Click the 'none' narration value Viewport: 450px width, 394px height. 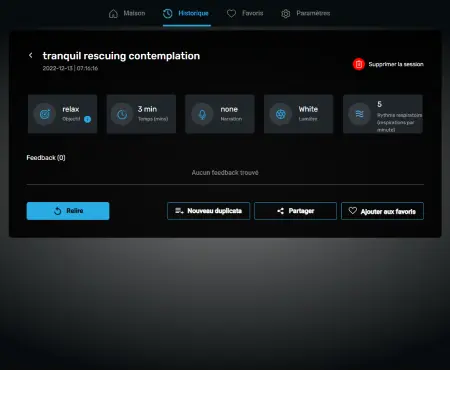pyautogui.click(x=229, y=109)
